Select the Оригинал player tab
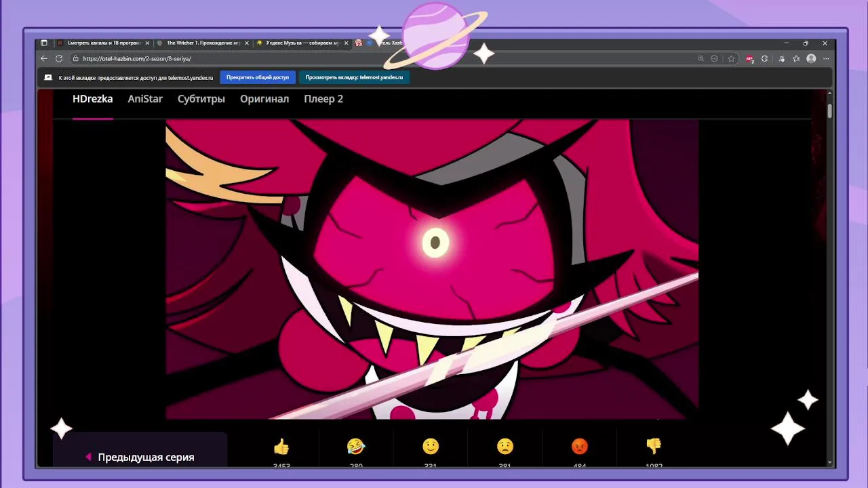868x488 pixels. (264, 99)
